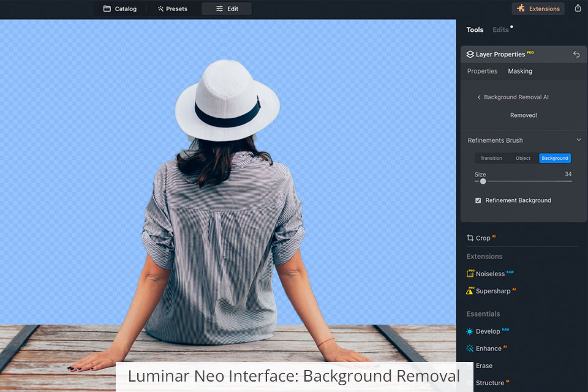Screen dimensions: 588x392
Task: Open the Supersharp tool
Action: tap(493, 291)
